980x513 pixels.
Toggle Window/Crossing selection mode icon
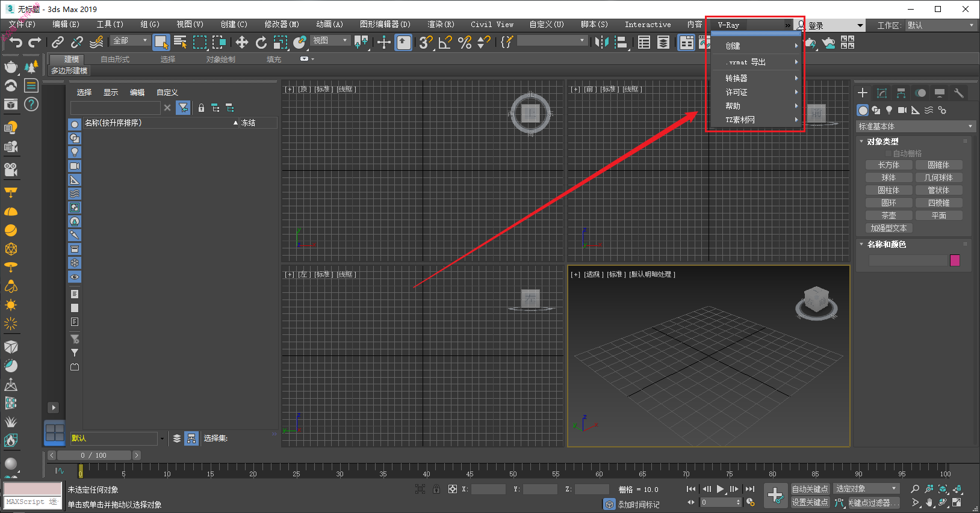tap(219, 42)
